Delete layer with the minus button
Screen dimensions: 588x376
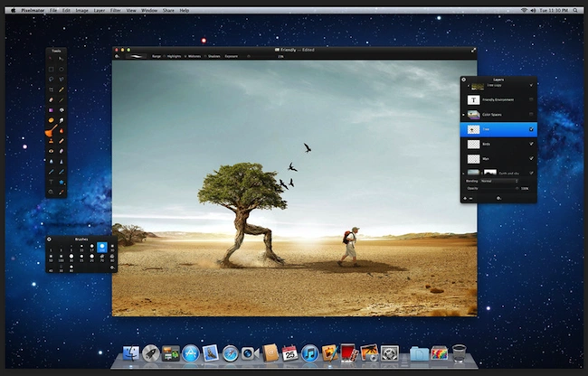click(471, 199)
